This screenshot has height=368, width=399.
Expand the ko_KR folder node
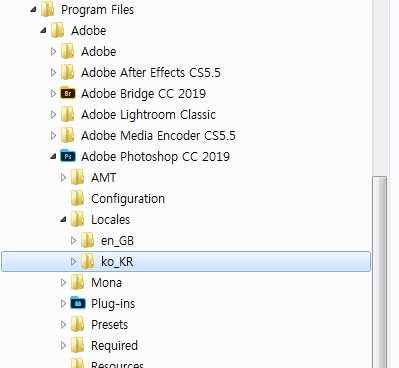[x=73, y=261]
